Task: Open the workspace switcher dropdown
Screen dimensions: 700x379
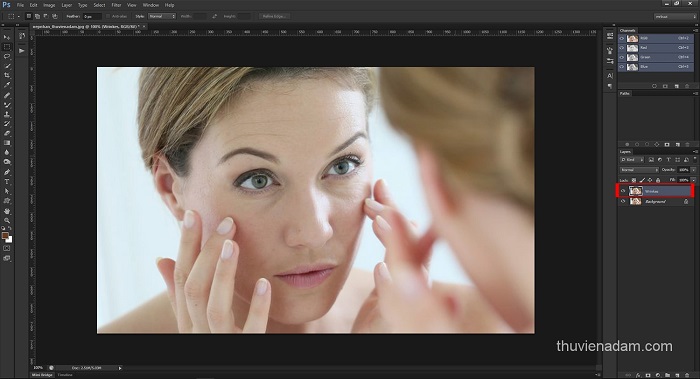Action: click(x=675, y=17)
